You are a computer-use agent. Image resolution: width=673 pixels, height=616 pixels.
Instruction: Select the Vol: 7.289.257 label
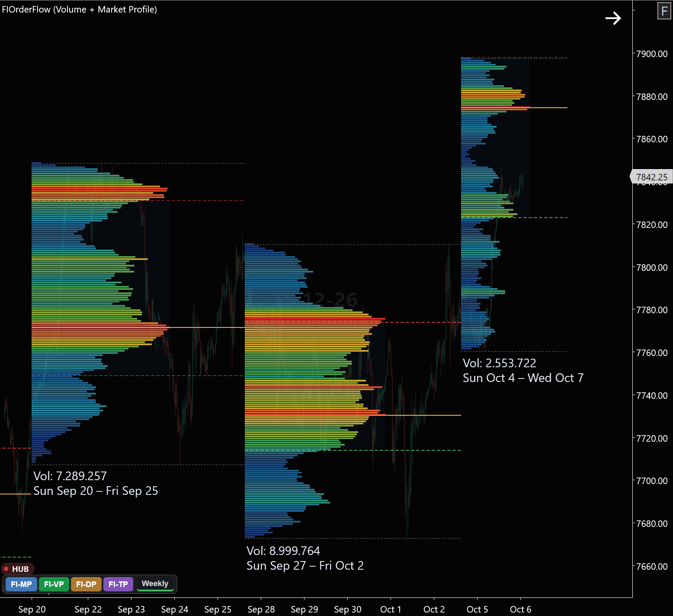70,476
